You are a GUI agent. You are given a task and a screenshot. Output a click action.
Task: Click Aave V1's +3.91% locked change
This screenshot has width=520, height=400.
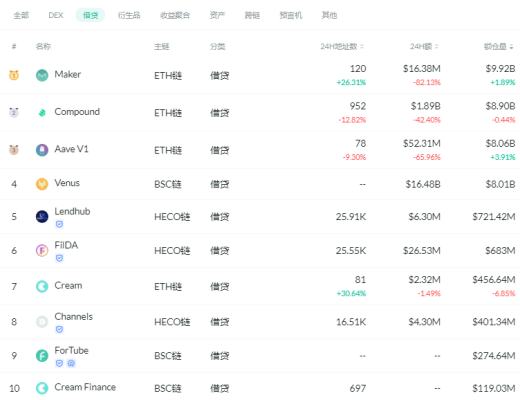[x=503, y=157]
